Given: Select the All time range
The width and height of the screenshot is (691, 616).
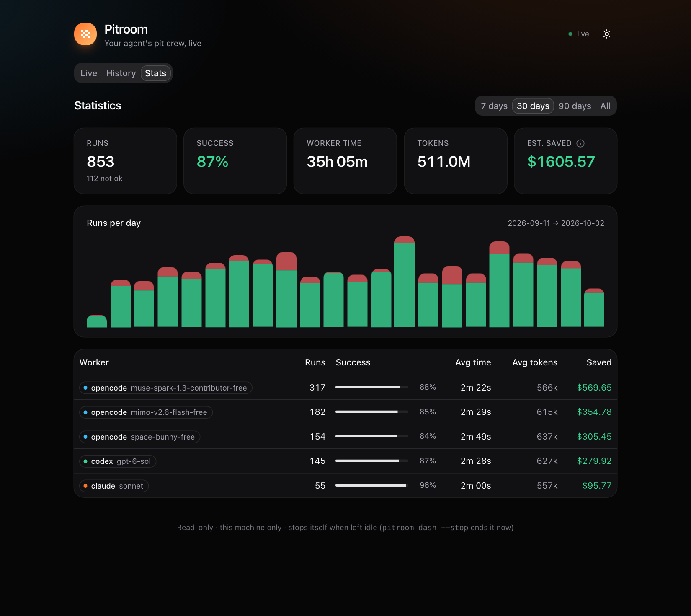Looking at the screenshot, I should tap(605, 106).
